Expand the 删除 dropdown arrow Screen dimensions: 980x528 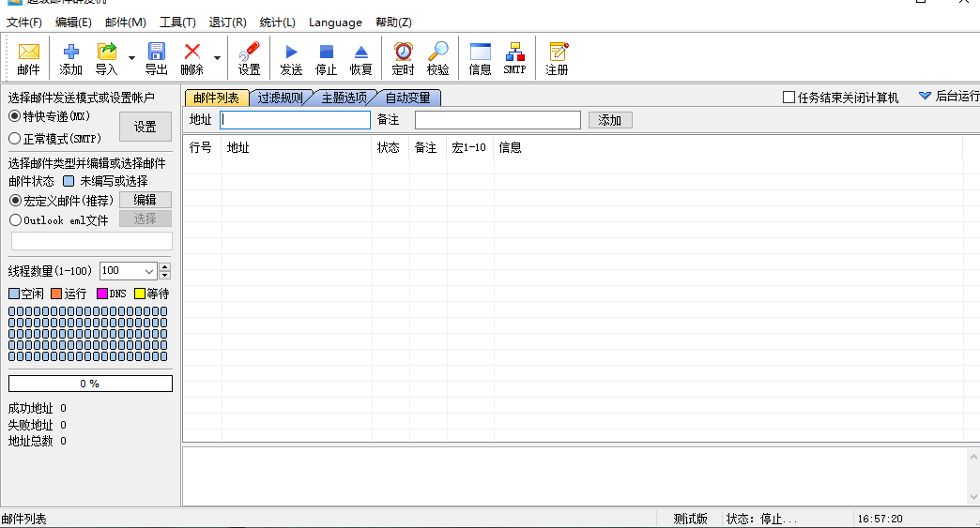pos(217,59)
